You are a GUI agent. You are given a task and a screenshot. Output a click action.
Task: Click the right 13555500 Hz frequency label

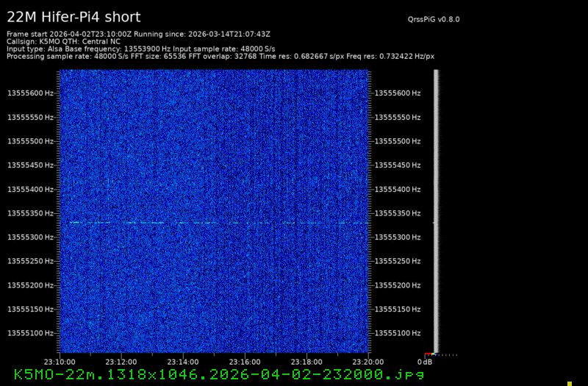[x=398, y=141]
